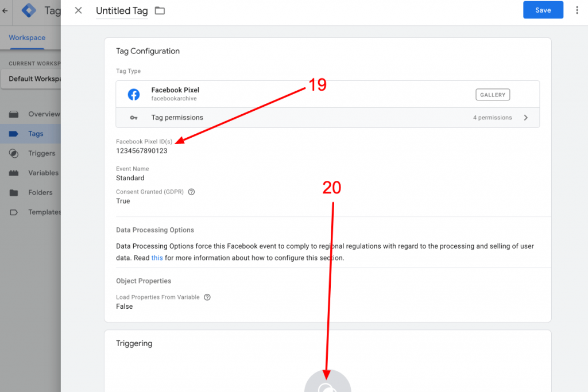Click the '4 permissions' count

click(x=492, y=118)
